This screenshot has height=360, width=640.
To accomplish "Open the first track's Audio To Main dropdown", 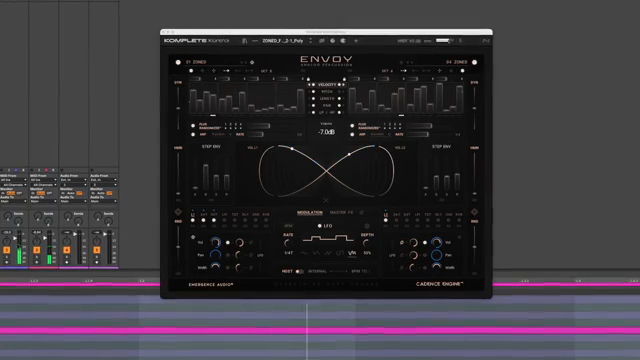I will [x=13, y=201].
